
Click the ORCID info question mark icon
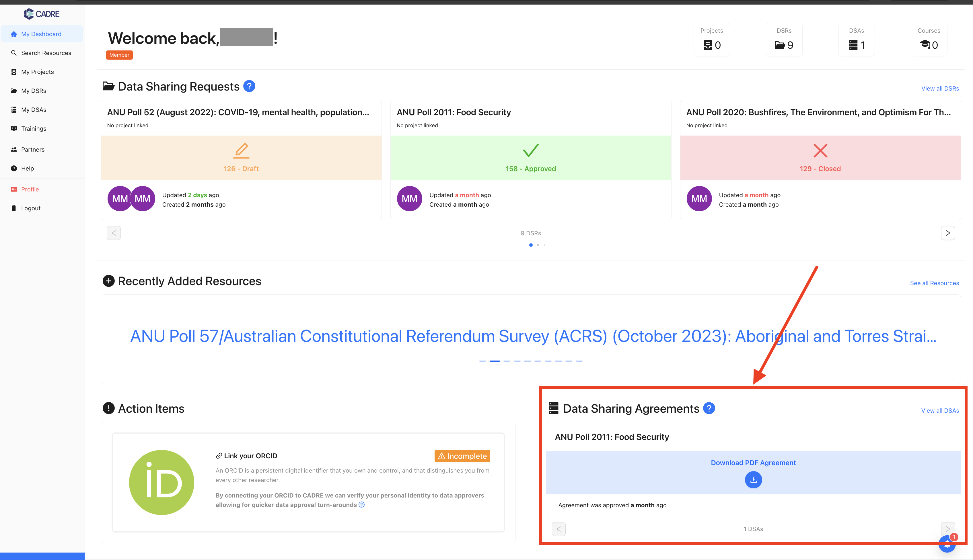click(361, 505)
